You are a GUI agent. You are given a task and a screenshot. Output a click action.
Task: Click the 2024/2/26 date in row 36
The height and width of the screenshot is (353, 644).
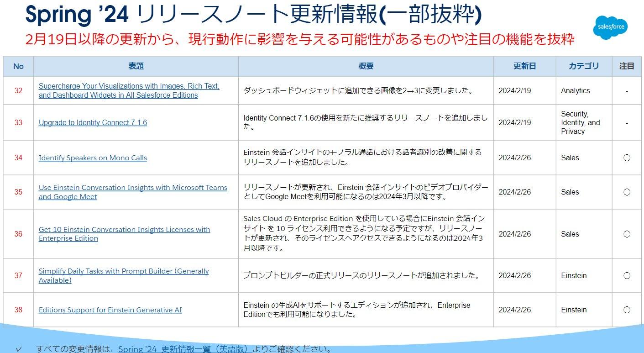pos(515,234)
